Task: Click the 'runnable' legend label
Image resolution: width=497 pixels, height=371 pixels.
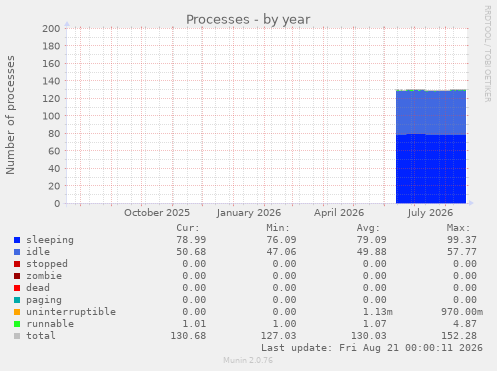Action: [x=50, y=324]
